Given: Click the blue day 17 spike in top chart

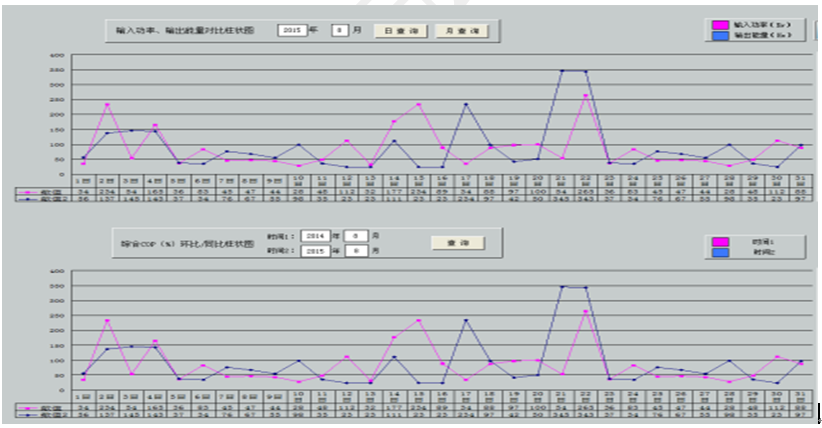Looking at the screenshot, I should (466, 104).
